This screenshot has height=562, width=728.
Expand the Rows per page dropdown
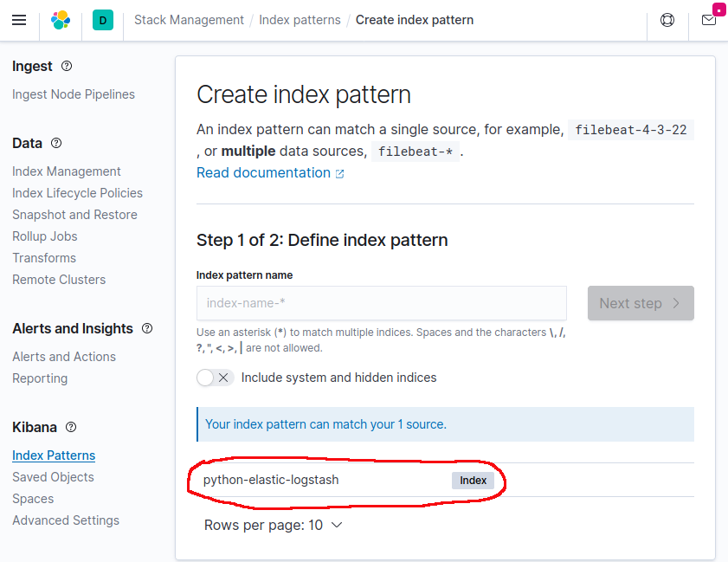(x=274, y=525)
